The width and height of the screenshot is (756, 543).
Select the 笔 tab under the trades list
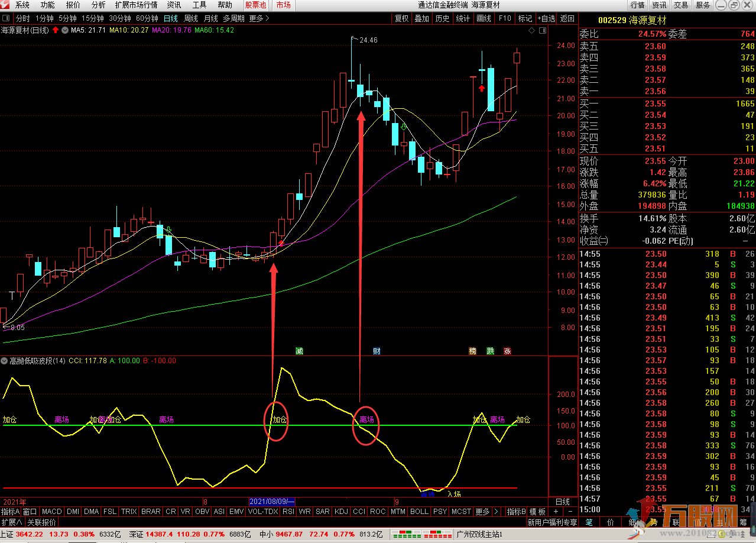point(589,522)
